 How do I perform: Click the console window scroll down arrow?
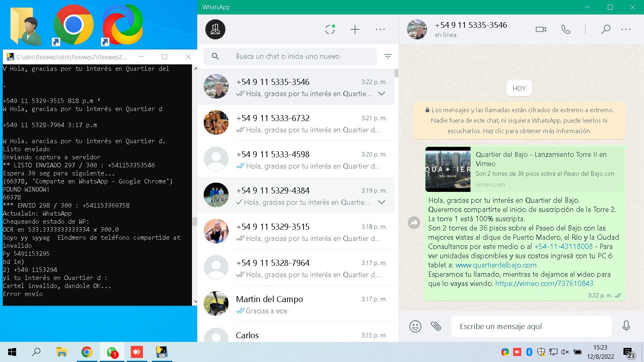coord(196,301)
